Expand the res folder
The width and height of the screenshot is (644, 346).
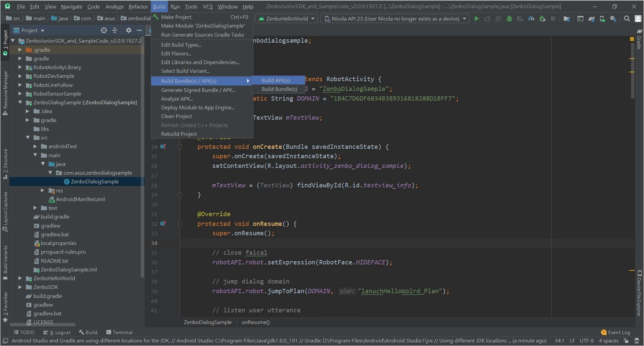pos(42,190)
